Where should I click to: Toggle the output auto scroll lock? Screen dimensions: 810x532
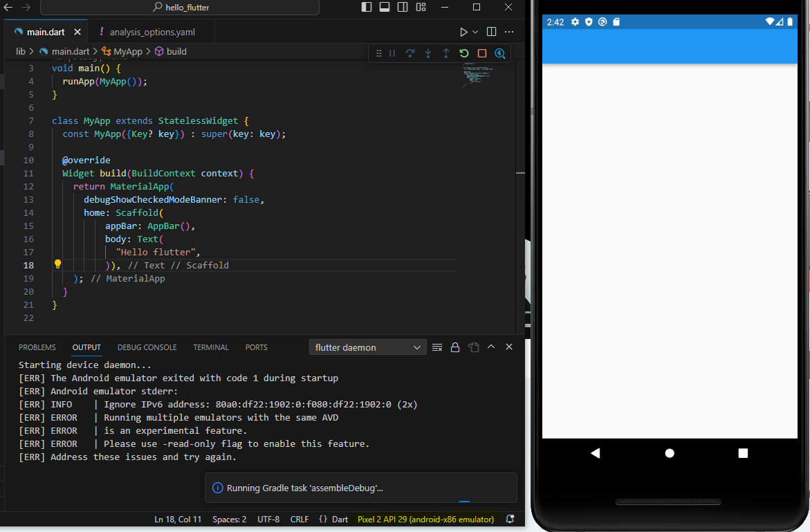tap(455, 347)
